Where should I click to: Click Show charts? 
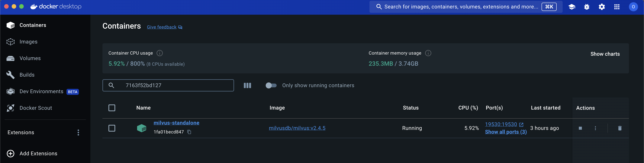(x=605, y=54)
